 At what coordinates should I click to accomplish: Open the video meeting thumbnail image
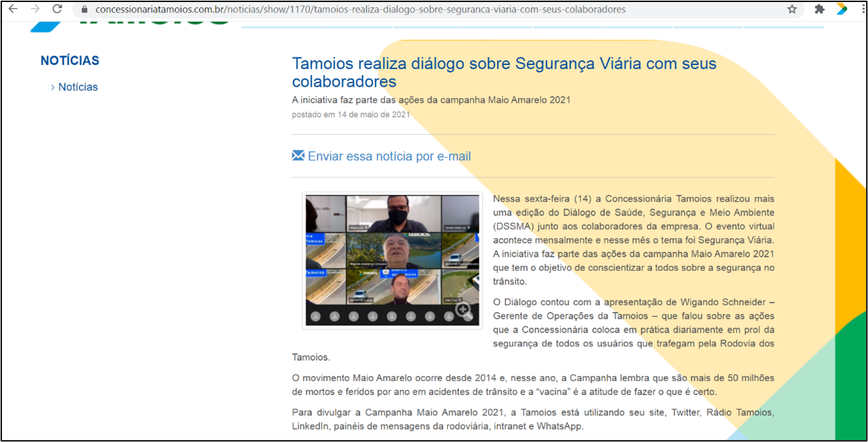pyautogui.click(x=392, y=260)
